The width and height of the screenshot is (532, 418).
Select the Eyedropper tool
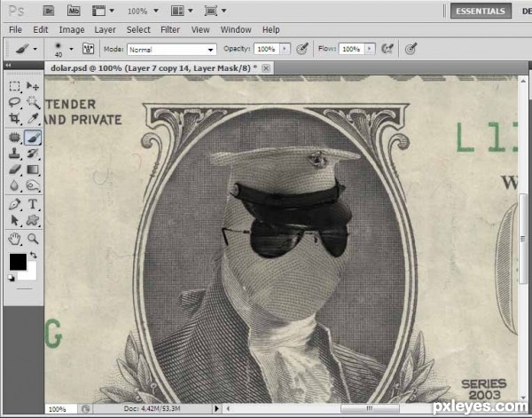coord(33,118)
